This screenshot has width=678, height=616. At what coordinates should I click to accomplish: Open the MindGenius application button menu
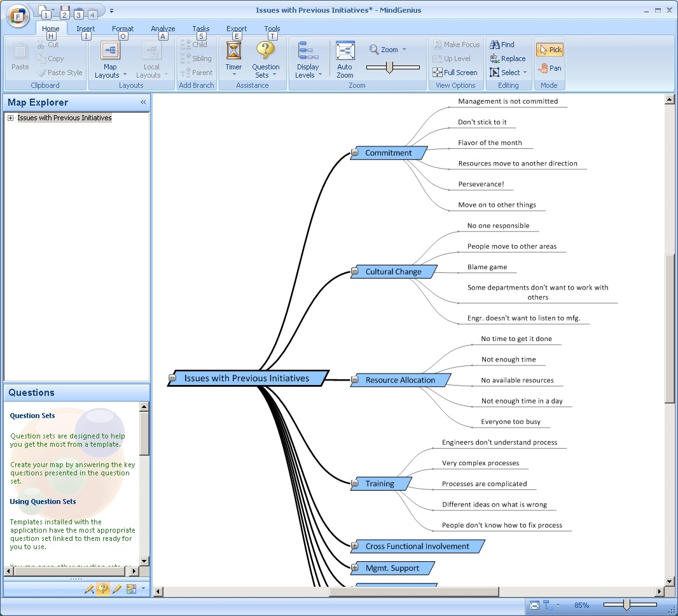tap(18, 17)
